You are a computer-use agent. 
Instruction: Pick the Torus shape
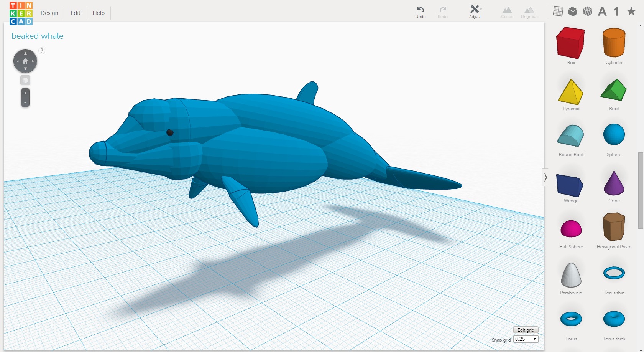[x=571, y=319]
